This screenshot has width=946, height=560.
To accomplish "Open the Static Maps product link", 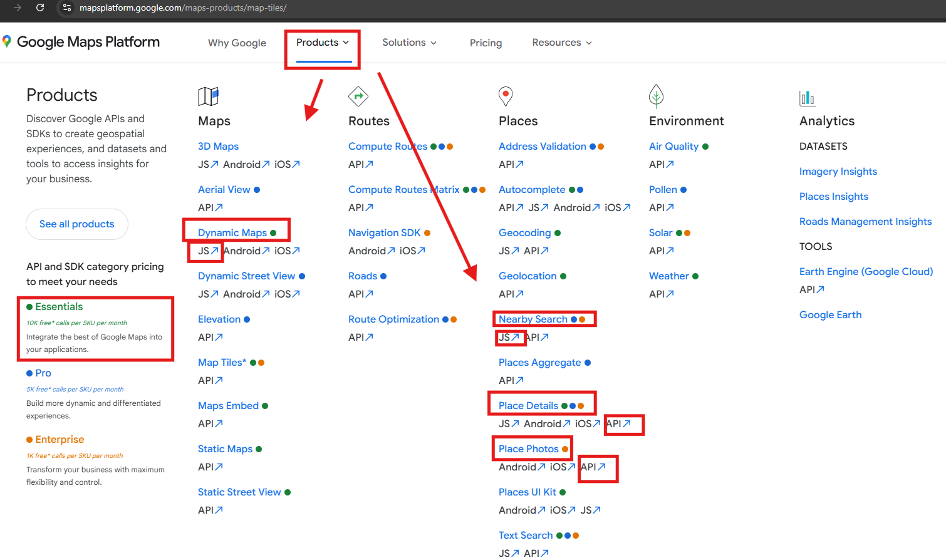I will pos(225,449).
